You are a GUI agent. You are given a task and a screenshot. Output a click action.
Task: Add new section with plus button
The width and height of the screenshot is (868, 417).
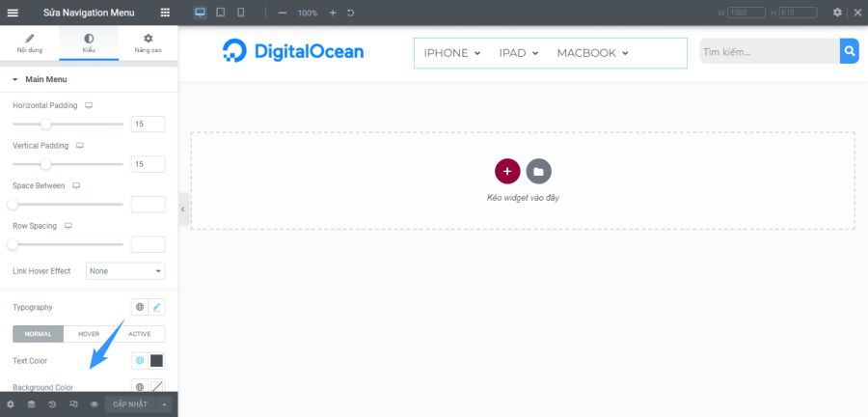pos(507,171)
